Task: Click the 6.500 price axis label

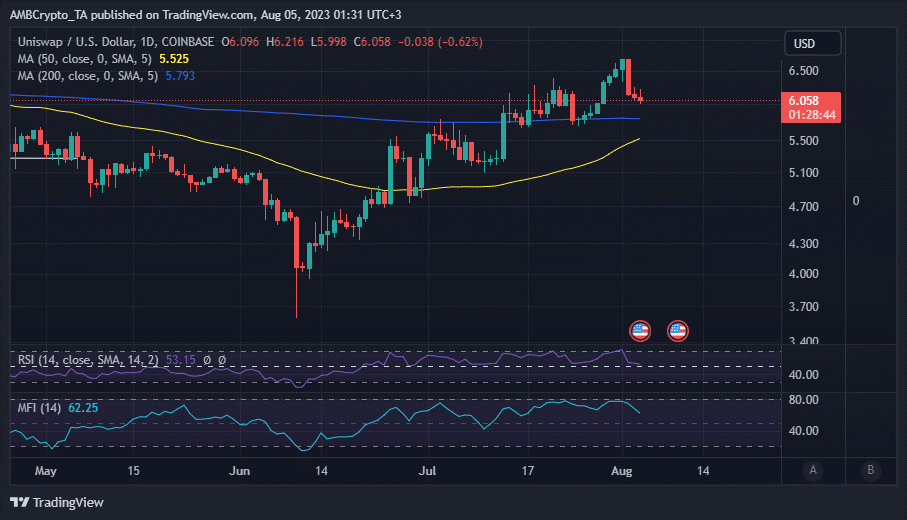Action: click(803, 71)
